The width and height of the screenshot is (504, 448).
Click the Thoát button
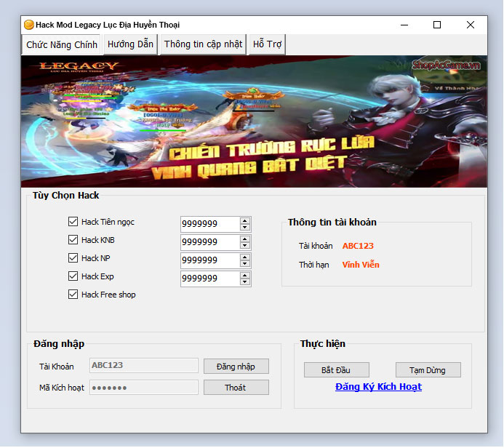click(x=236, y=388)
